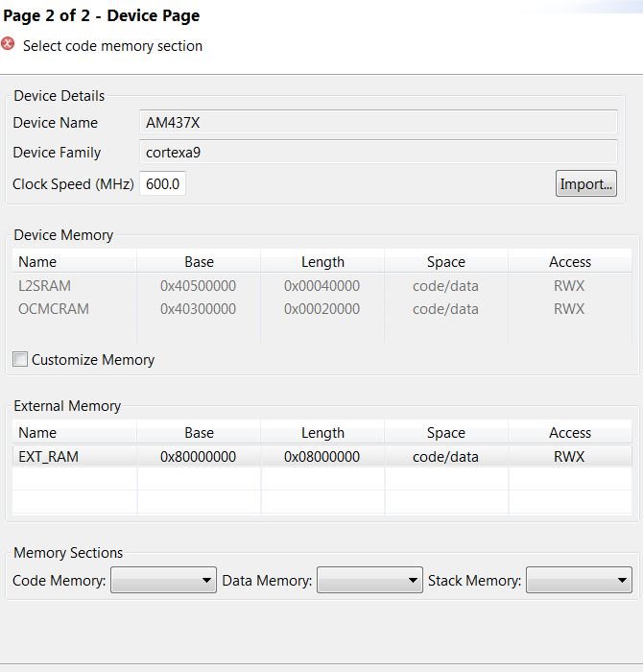
Task: Enable the Customize Memory checkbox
Action: coord(20,359)
